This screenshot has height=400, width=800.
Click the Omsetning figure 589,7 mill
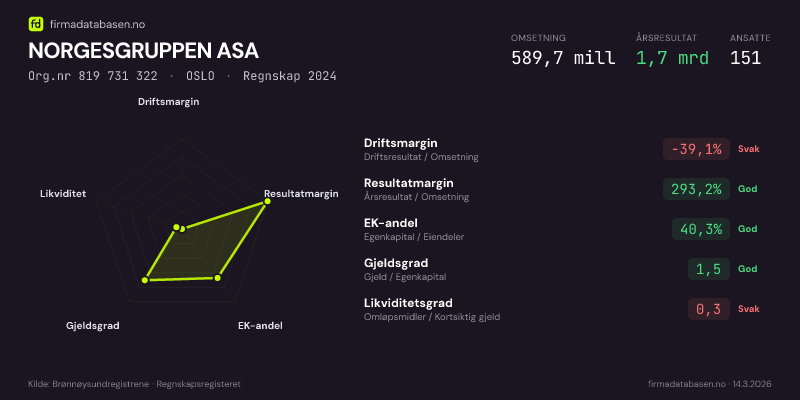[563, 57]
